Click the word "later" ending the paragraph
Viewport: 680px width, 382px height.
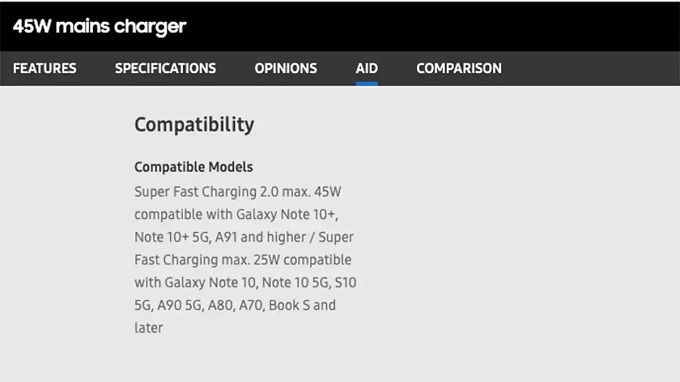point(149,328)
